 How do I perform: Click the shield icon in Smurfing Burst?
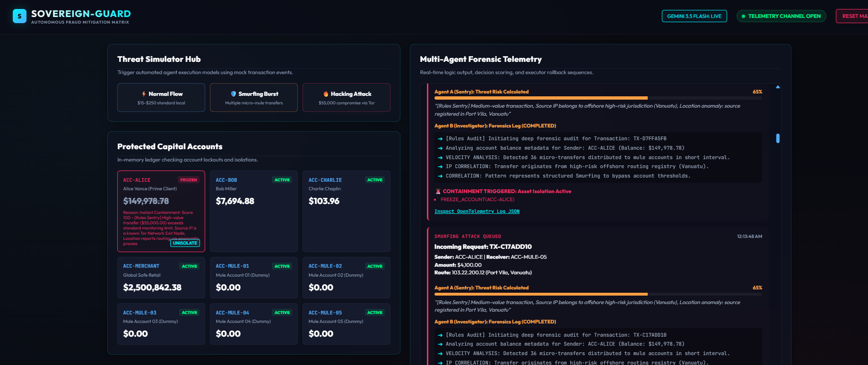[x=234, y=94]
